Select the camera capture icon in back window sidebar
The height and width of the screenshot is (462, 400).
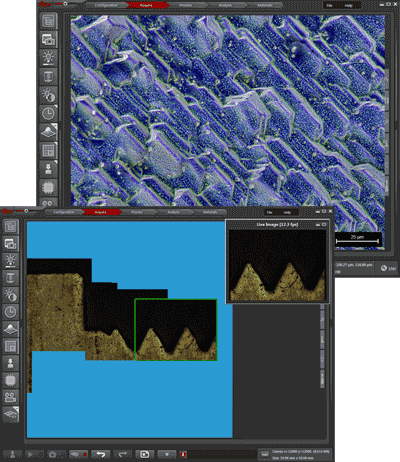coord(49,40)
